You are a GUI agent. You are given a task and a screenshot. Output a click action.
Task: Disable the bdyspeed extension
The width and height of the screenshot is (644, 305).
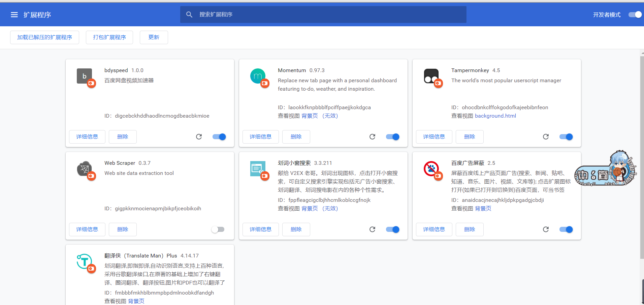tap(219, 136)
